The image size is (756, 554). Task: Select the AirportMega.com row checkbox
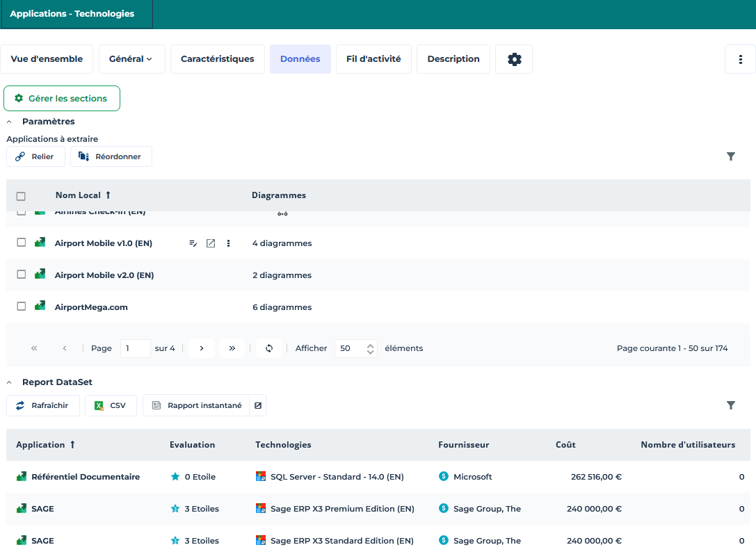(x=22, y=307)
